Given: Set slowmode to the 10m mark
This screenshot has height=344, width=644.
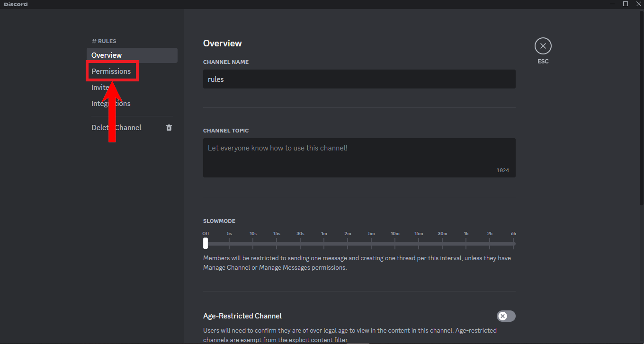Looking at the screenshot, I should click(x=395, y=243).
